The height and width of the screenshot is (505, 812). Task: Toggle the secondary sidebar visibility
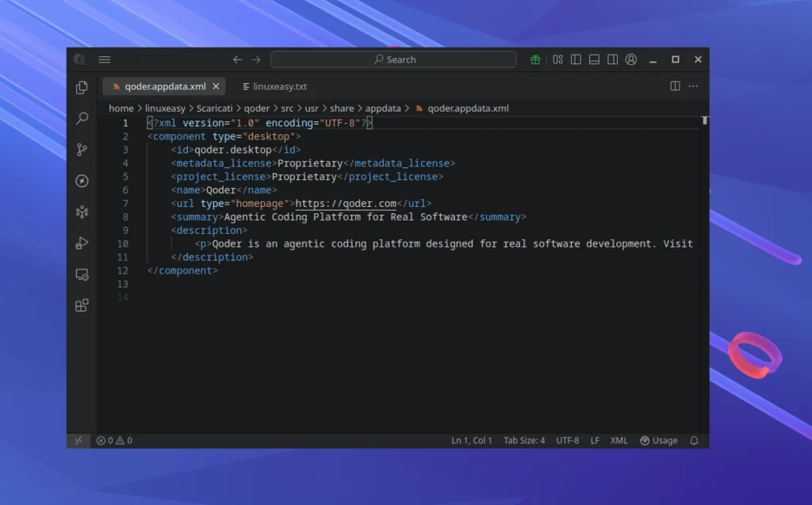[x=612, y=59]
